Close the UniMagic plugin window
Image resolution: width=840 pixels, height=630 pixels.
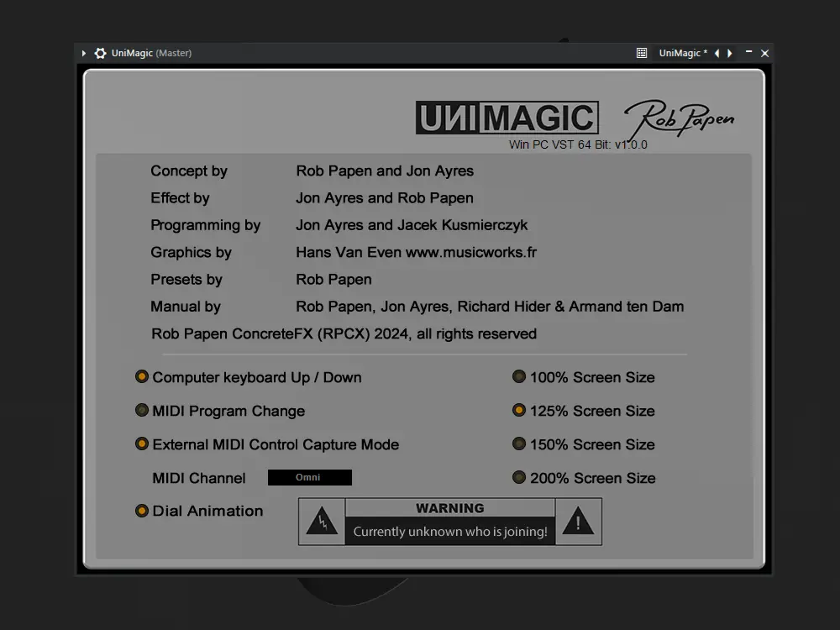click(x=765, y=53)
